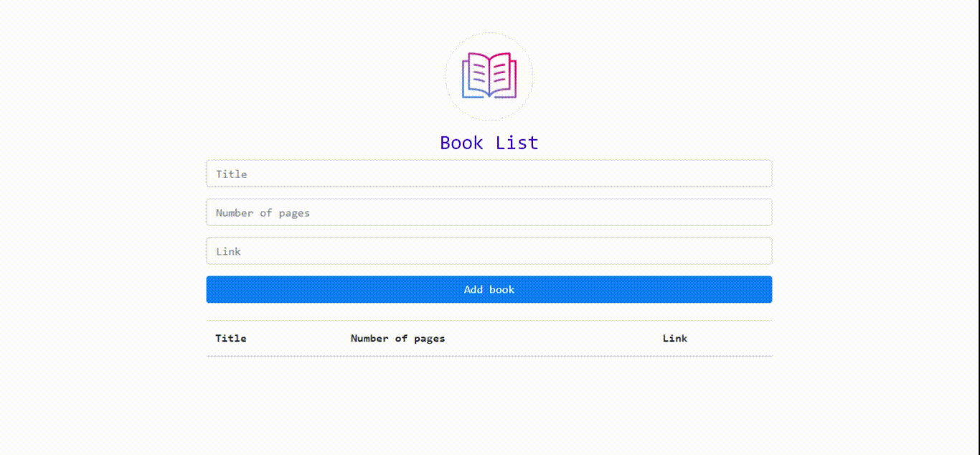
Task: Click the right page of the book icon
Action: click(x=501, y=74)
